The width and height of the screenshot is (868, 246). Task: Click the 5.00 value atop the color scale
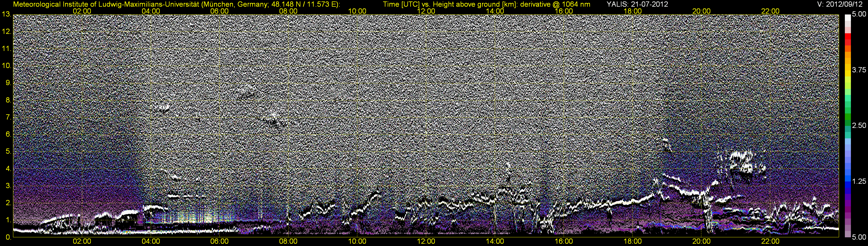click(x=859, y=14)
